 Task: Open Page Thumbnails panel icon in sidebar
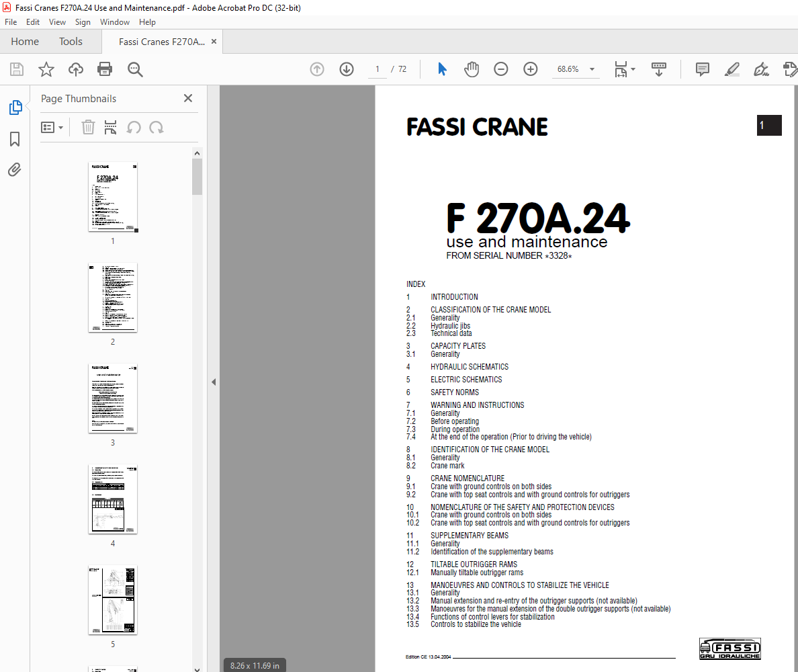[x=15, y=108]
